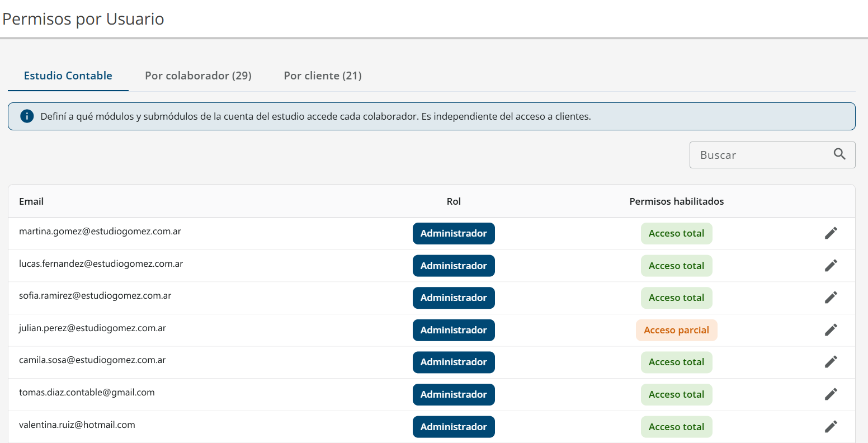This screenshot has height=443, width=868.
Task: Click the Rol column header
Action: (x=454, y=201)
